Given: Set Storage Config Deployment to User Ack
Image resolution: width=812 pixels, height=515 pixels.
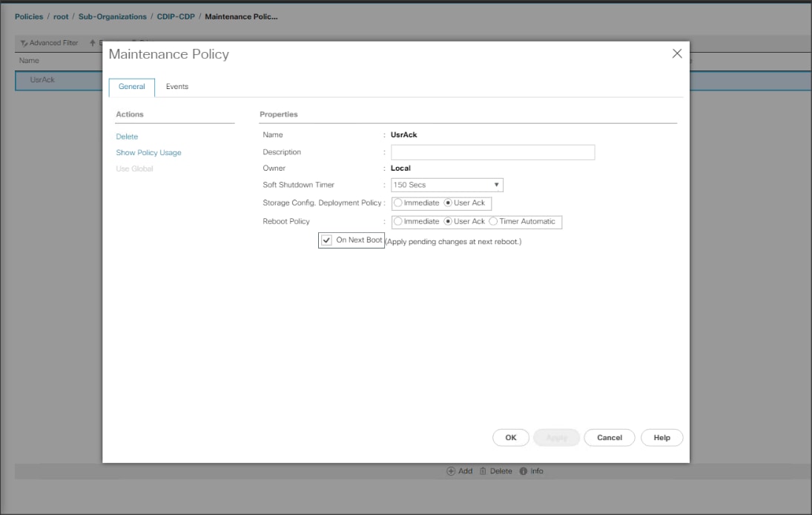Looking at the screenshot, I should (x=448, y=203).
